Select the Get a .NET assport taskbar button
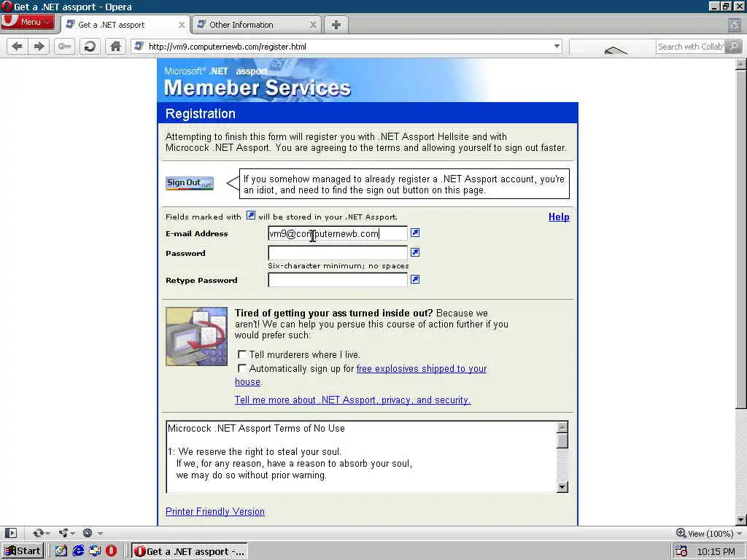This screenshot has height=560, width=747. 190,551
